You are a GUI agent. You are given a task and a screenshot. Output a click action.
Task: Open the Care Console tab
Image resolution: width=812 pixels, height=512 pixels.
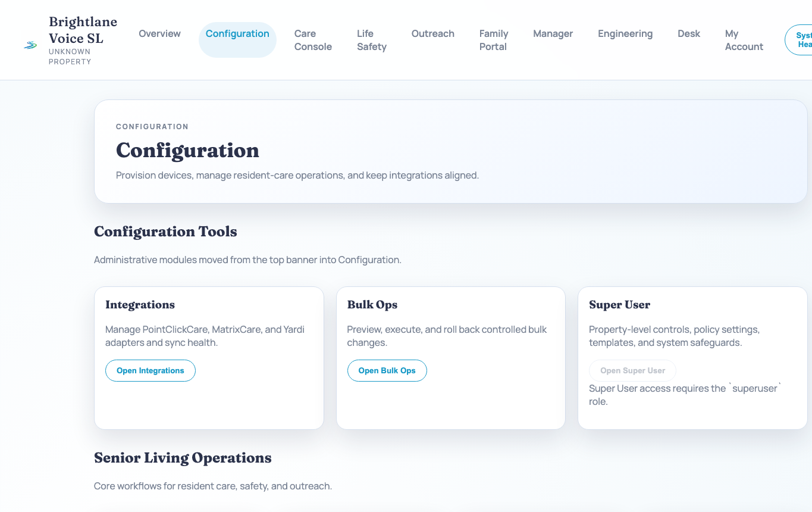point(313,40)
